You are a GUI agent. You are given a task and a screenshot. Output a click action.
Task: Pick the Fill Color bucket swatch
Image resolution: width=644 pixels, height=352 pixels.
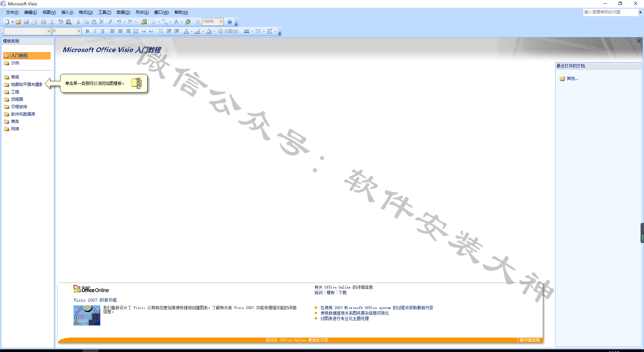pos(209,31)
